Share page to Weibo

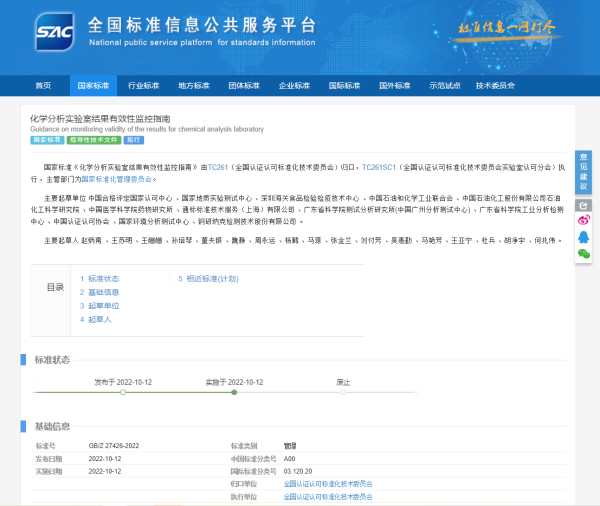(584, 220)
